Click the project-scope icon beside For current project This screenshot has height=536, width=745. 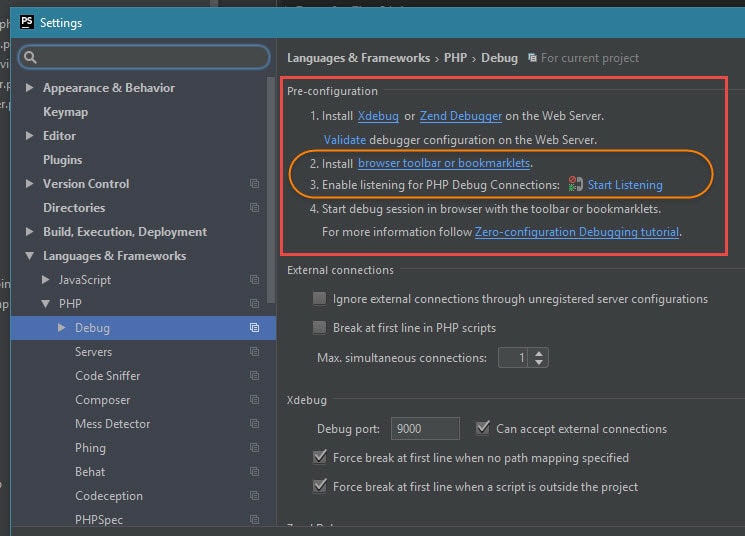coord(533,57)
